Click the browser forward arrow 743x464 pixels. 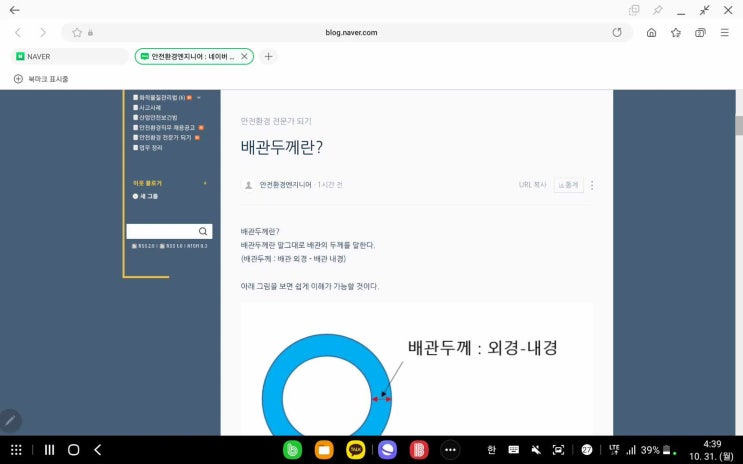tap(43, 33)
